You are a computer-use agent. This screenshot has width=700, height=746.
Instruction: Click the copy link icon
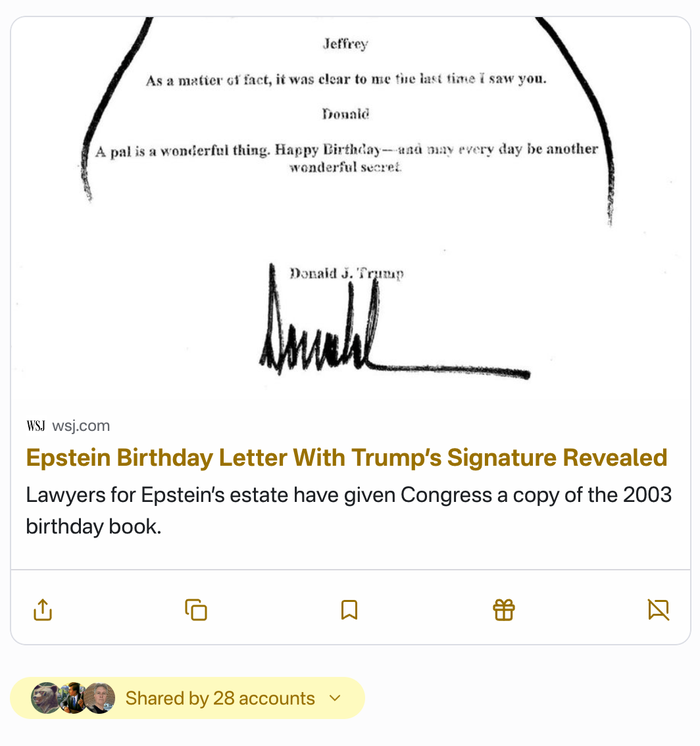click(196, 610)
